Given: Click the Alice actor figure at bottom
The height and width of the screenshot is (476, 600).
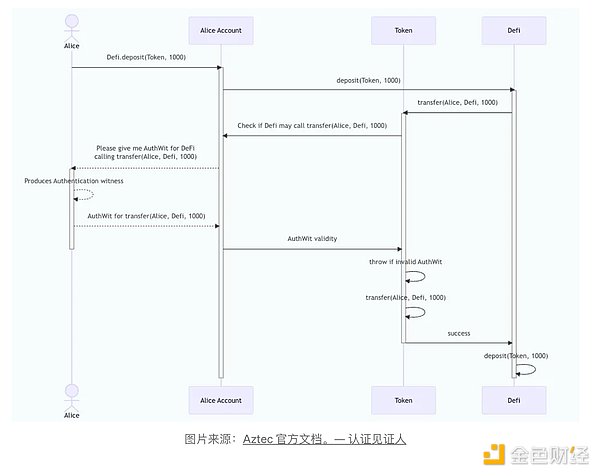Looking at the screenshot, I should click(x=71, y=395).
